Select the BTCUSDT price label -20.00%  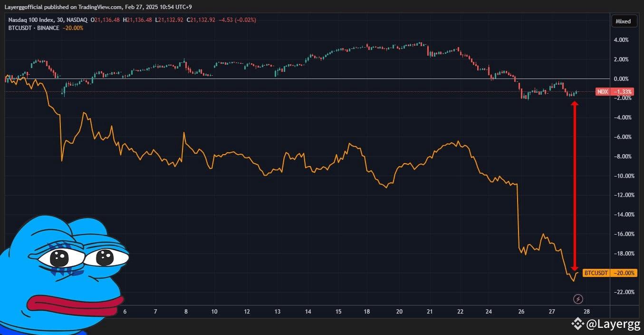click(x=609, y=273)
